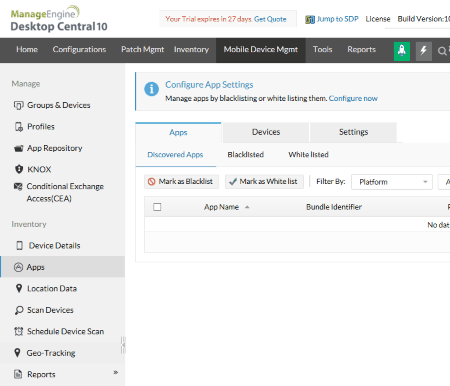Open Groups & Devices from sidebar
The image size is (450, 386).
coord(52,105)
